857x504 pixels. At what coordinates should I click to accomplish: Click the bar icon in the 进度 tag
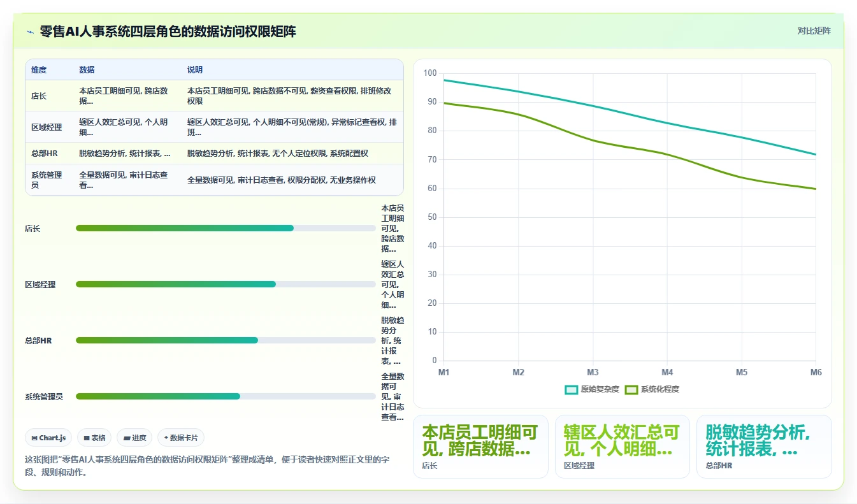click(127, 438)
